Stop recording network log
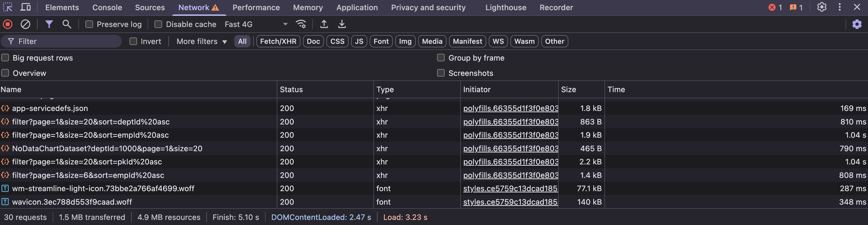This screenshot has height=225, width=868. pyautogui.click(x=8, y=24)
